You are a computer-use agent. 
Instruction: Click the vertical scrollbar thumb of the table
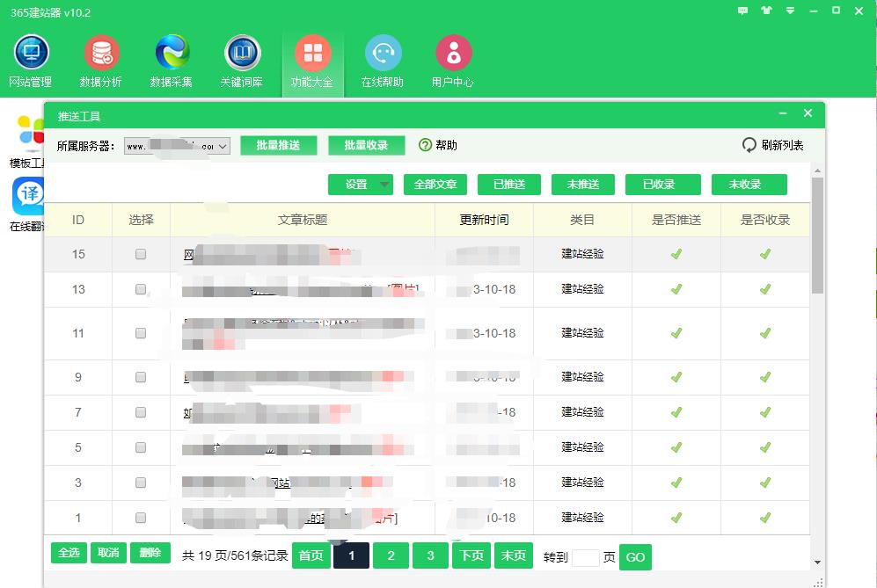coord(817,235)
